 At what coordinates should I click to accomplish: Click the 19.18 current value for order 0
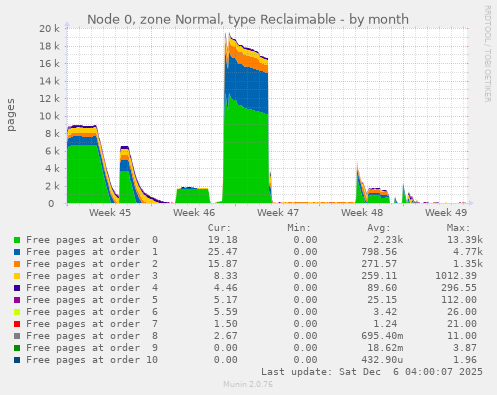pos(223,240)
